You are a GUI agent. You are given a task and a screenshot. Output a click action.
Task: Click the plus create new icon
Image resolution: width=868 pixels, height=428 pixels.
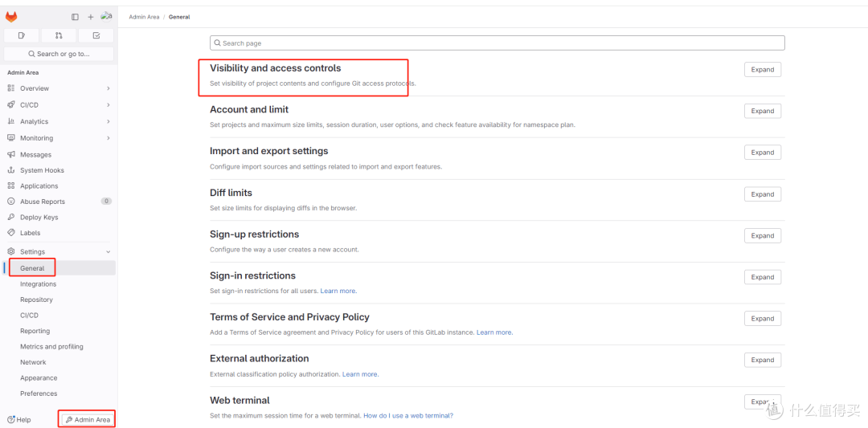[x=91, y=17]
